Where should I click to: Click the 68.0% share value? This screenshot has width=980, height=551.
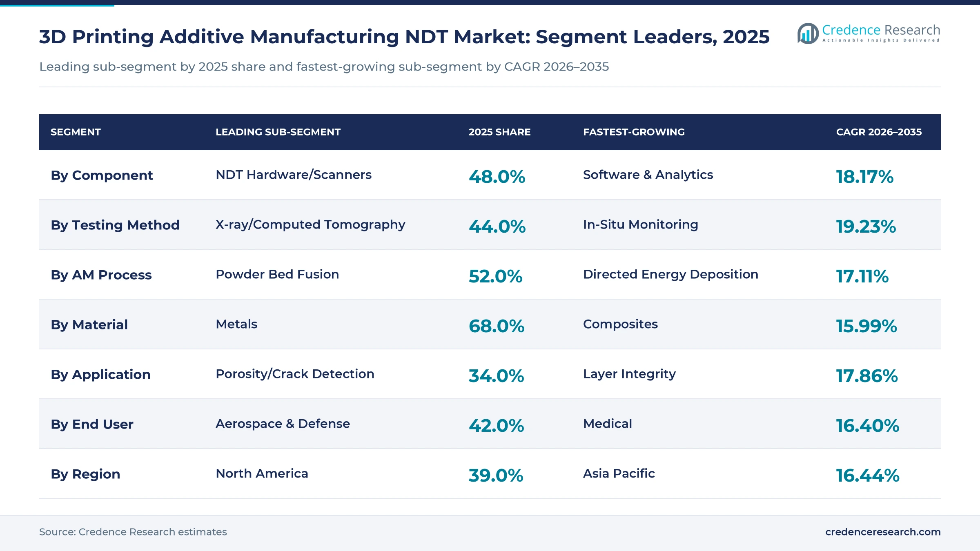[x=497, y=326]
